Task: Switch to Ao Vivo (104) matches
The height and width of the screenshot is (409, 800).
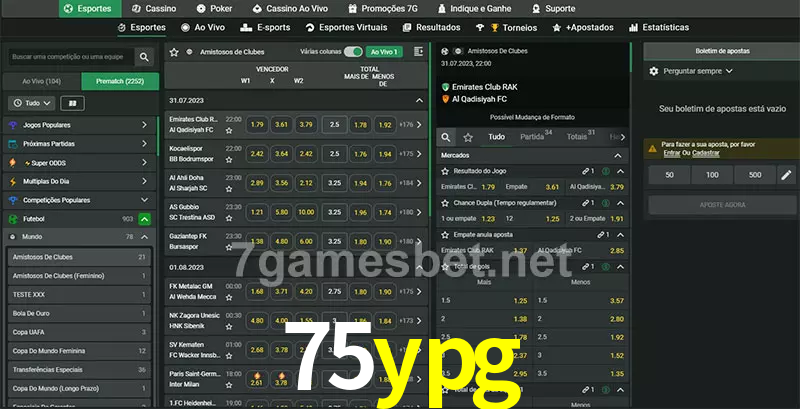Action: coord(42,81)
